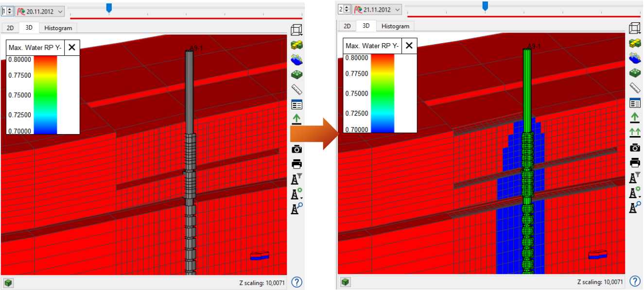Select the ruler measurement tool in left panel
The width and height of the screenshot is (644, 290).
(x=296, y=89)
